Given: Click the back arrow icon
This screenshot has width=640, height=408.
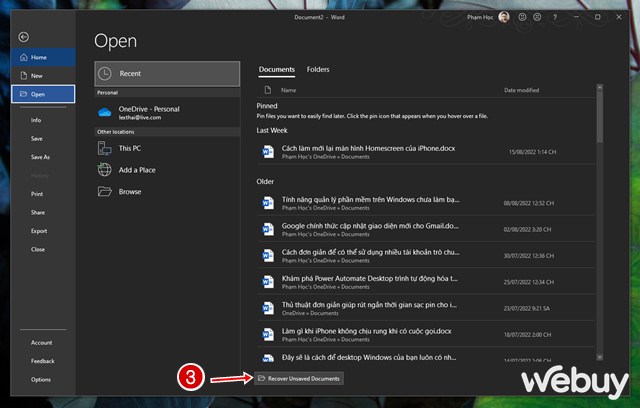Looking at the screenshot, I should tap(24, 37).
